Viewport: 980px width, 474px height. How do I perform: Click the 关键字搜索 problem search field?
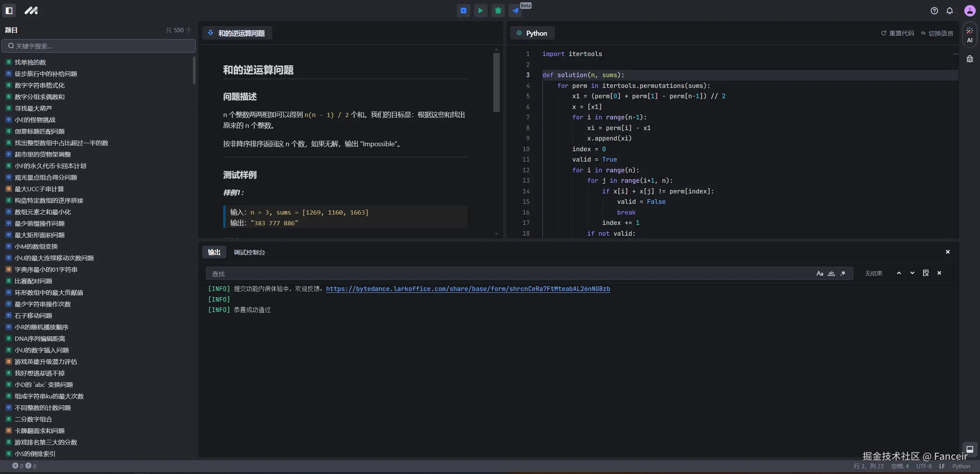tap(99, 46)
